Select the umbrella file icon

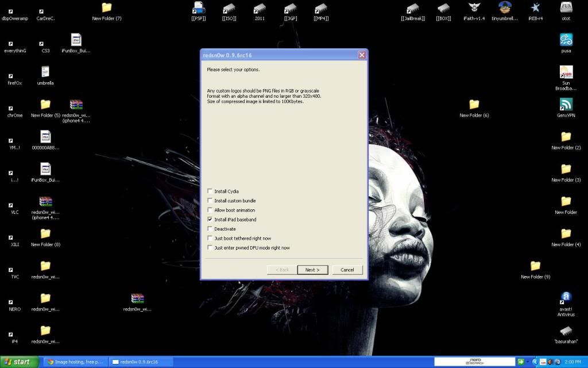click(x=45, y=75)
